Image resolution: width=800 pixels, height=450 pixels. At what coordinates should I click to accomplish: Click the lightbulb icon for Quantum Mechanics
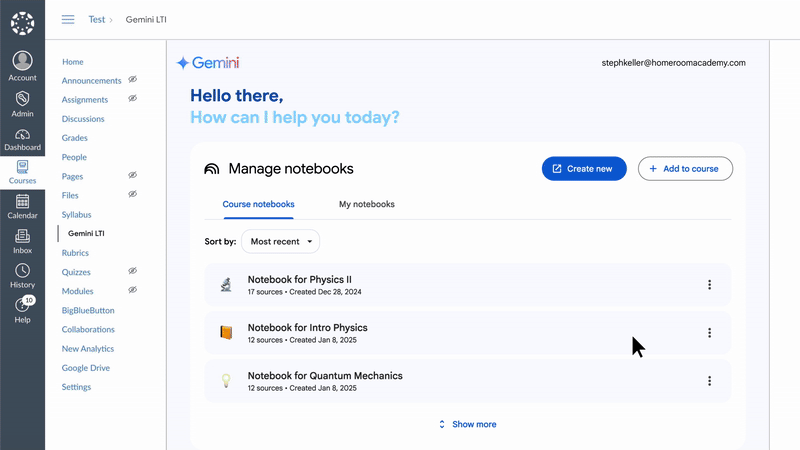pyautogui.click(x=226, y=381)
